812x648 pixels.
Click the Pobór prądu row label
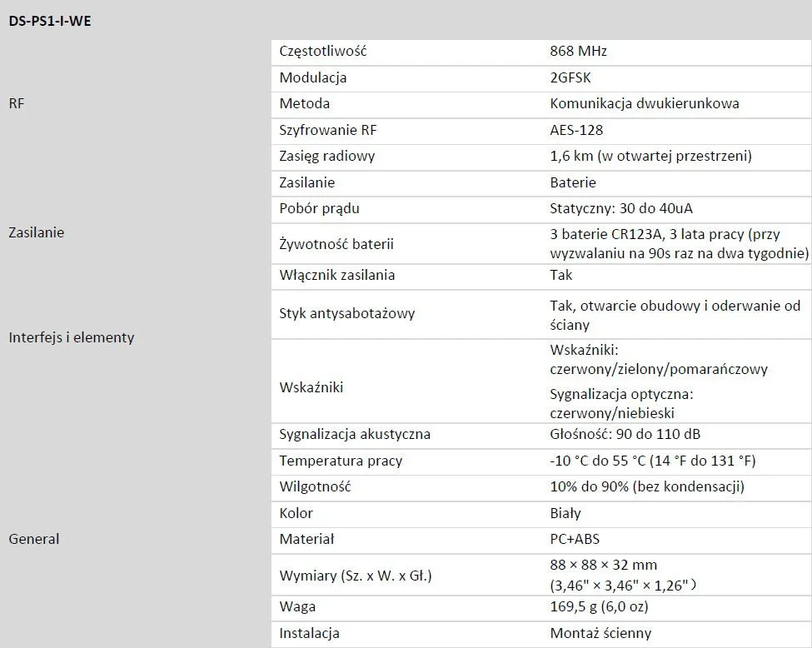(319, 208)
